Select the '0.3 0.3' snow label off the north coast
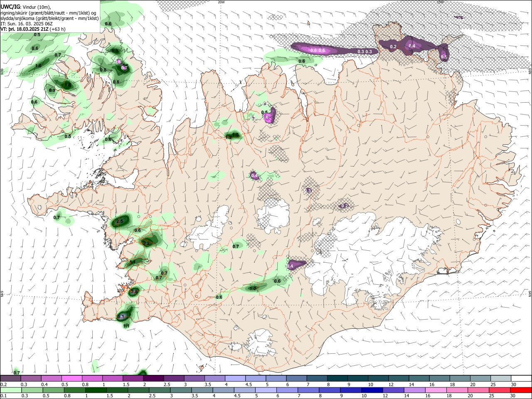This screenshot has height=399, width=532. coord(365,52)
